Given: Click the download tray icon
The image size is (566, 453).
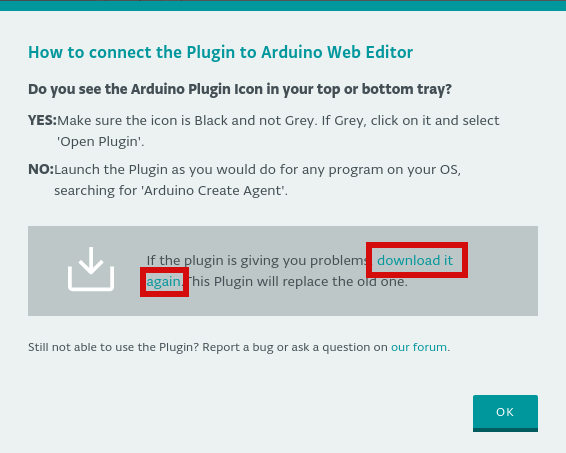Looking at the screenshot, I should click(x=91, y=269).
